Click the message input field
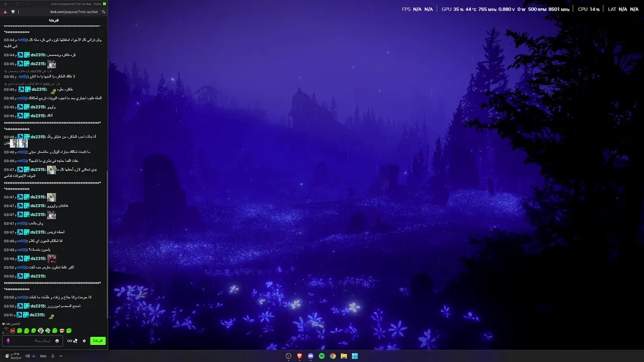644x362 pixels. click(x=33, y=341)
